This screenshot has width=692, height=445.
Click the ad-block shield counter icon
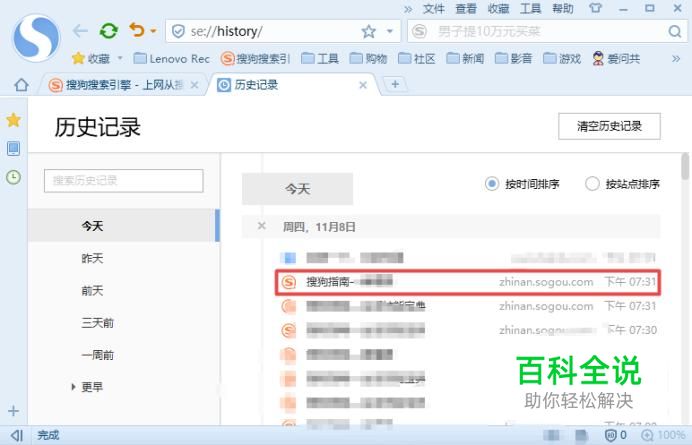[x=615, y=435]
